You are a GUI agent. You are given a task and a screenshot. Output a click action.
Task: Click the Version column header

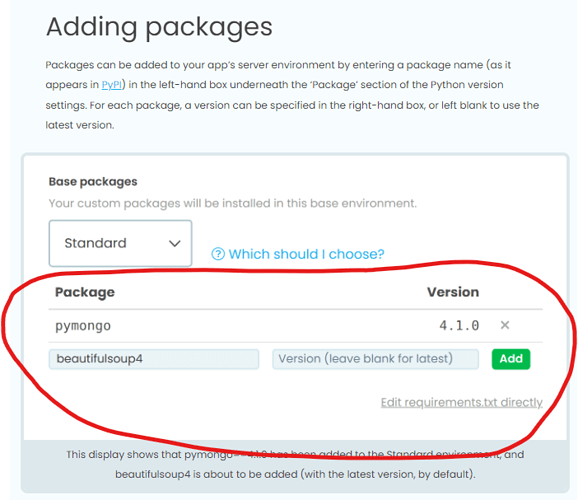coord(453,292)
